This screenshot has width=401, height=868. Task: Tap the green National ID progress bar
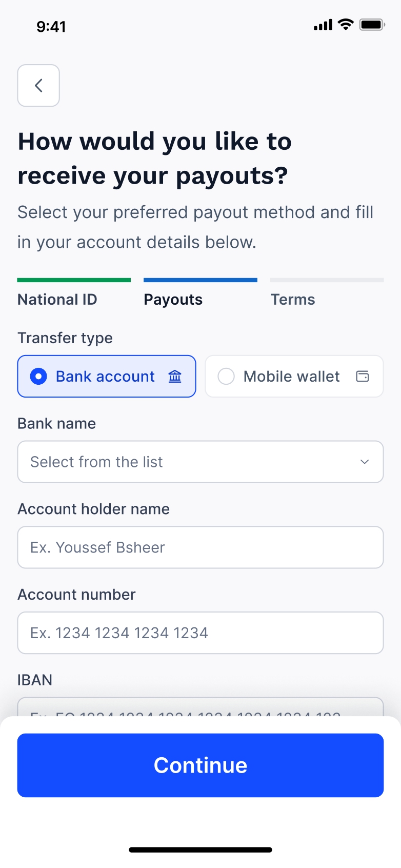[74, 280]
